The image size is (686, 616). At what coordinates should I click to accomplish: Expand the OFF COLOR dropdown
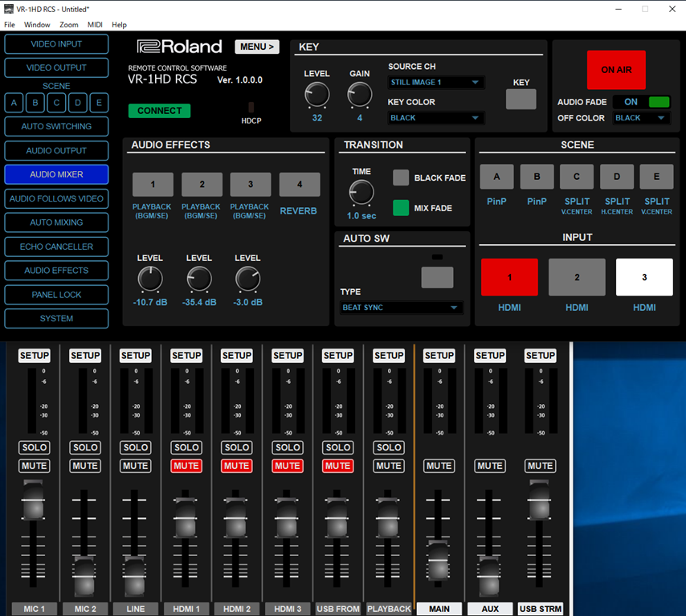point(641,118)
